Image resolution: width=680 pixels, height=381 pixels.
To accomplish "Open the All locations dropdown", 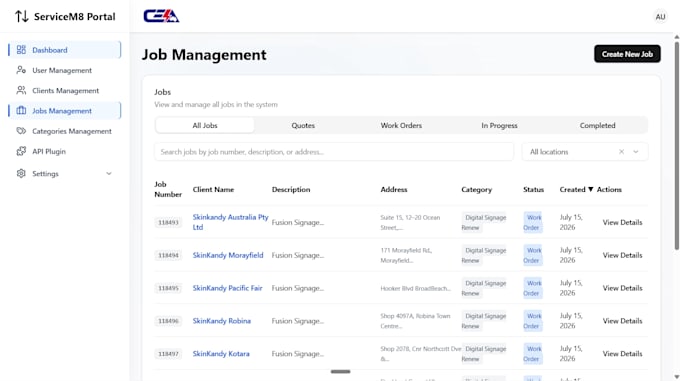I will pos(636,152).
